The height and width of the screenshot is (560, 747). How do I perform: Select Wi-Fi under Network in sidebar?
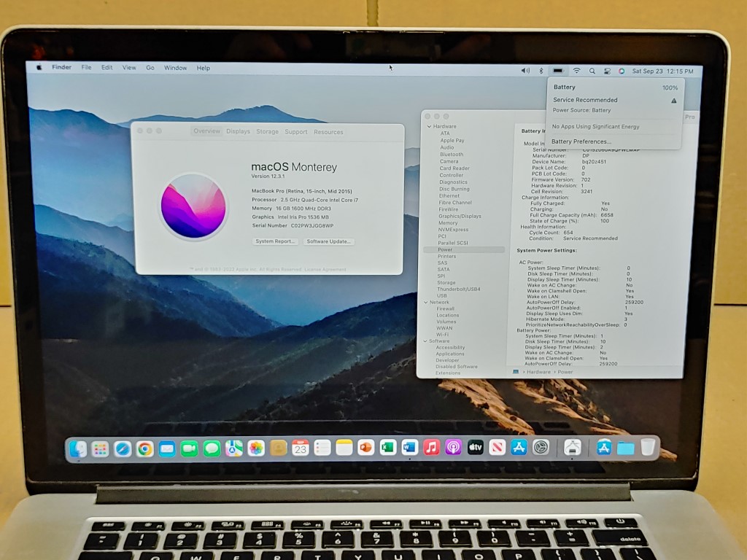pos(442,335)
